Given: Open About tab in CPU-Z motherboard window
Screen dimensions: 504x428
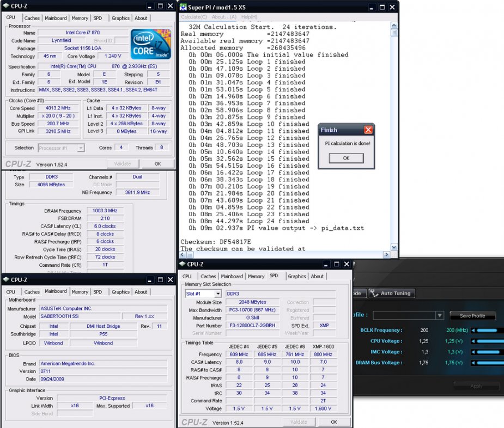Looking at the screenshot, I should click(141, 292).
